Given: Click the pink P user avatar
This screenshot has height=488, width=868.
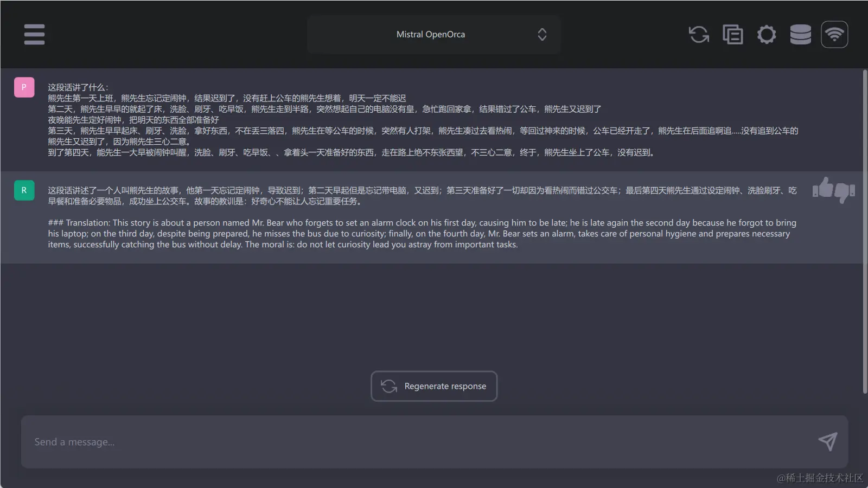Looking at the screenshot, I should click(24, 87).
